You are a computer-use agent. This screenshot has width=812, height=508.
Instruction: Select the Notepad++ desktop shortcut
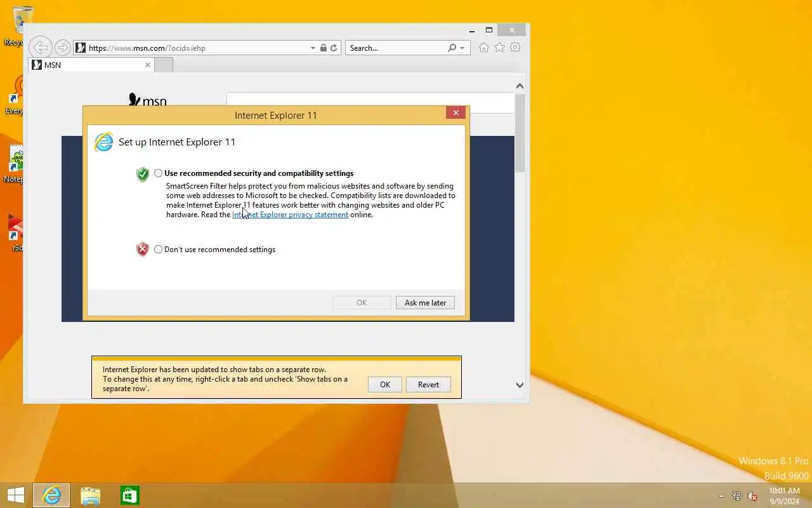point(16,164)
